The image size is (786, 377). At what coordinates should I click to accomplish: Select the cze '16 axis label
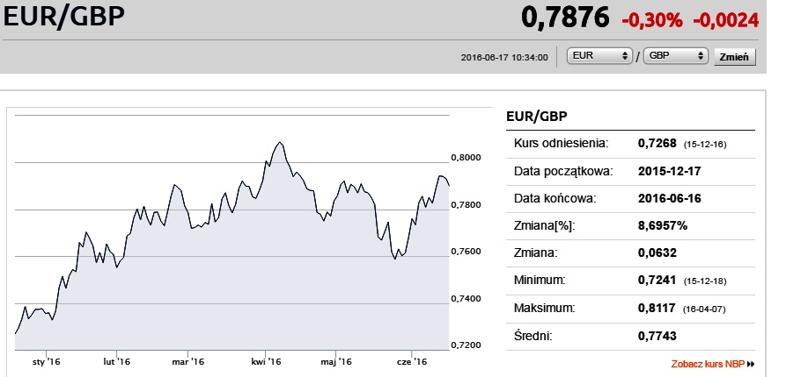412,361
